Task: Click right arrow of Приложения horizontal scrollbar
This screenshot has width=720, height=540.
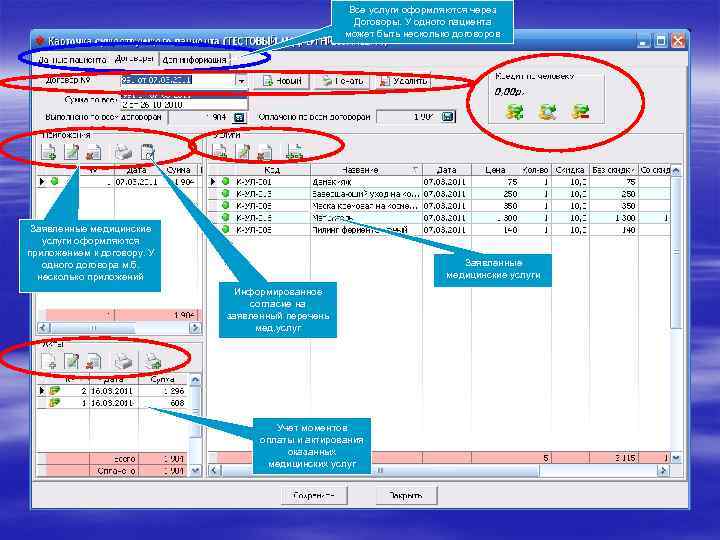Action: pyautogui.click(x=195, y=328)
